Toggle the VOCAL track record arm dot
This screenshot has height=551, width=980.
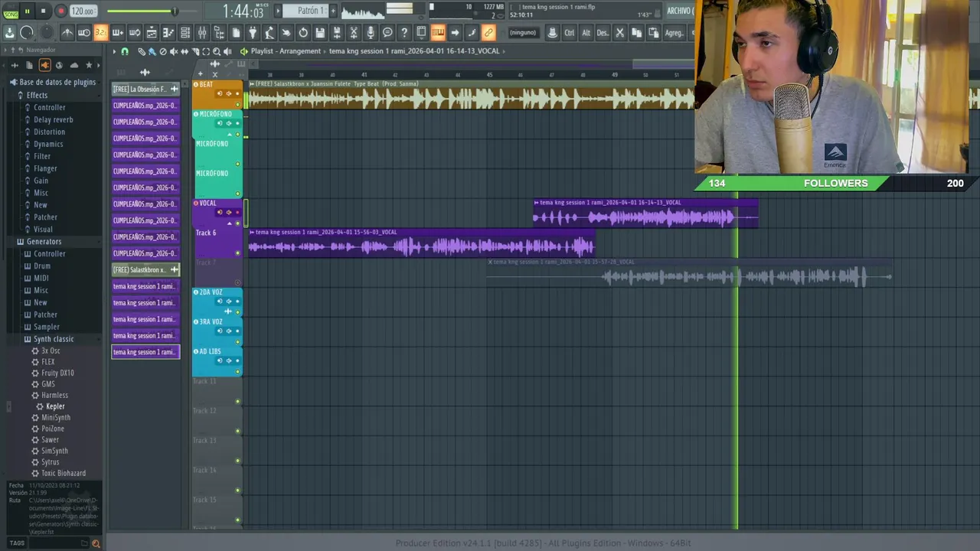pyautogui.click(x=237, y=212)
